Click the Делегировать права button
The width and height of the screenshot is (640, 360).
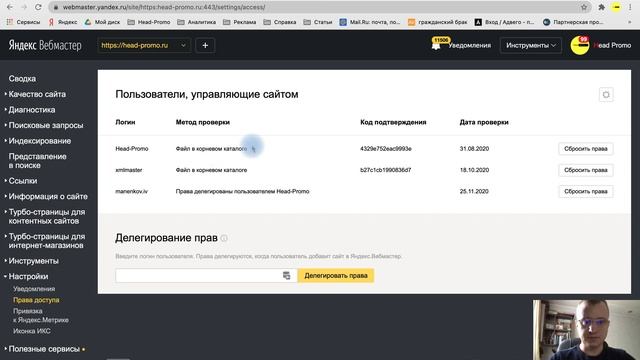(x=336, y=276)
